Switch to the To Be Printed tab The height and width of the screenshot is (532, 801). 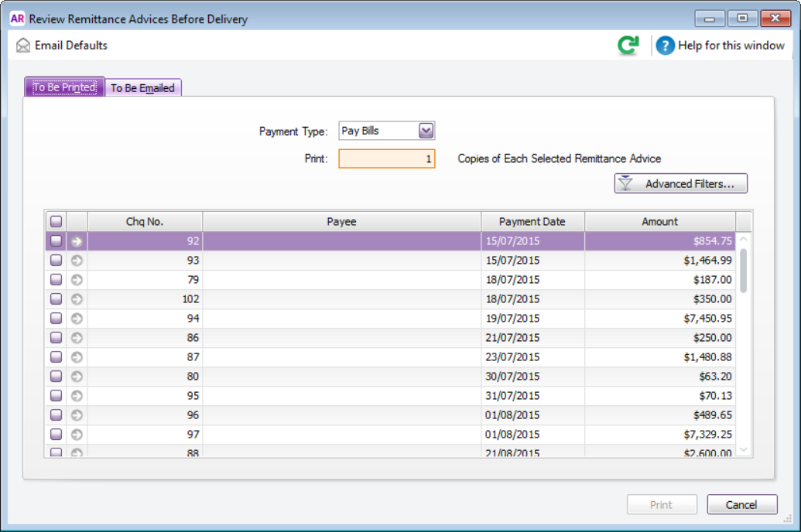point(64,87)
